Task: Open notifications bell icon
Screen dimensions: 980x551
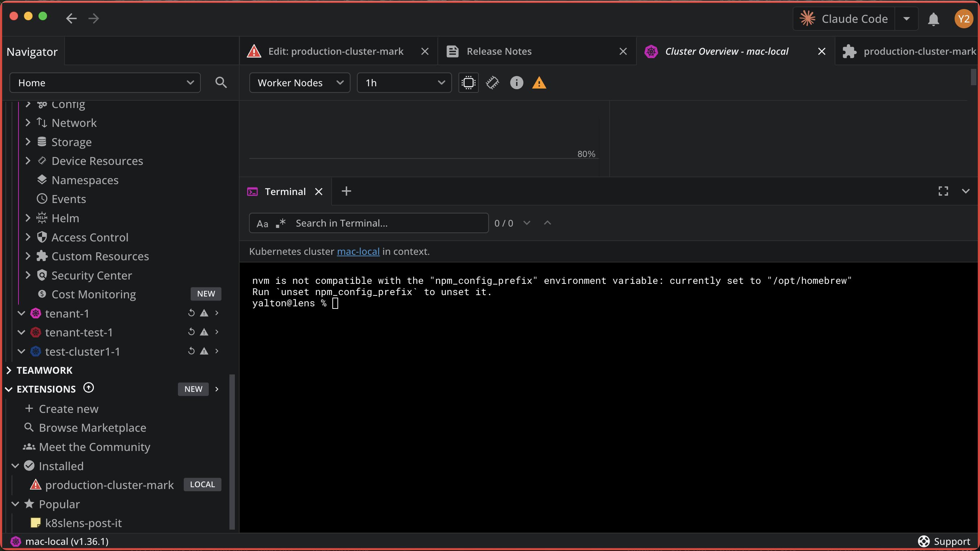Action: [x=933, y=18]
